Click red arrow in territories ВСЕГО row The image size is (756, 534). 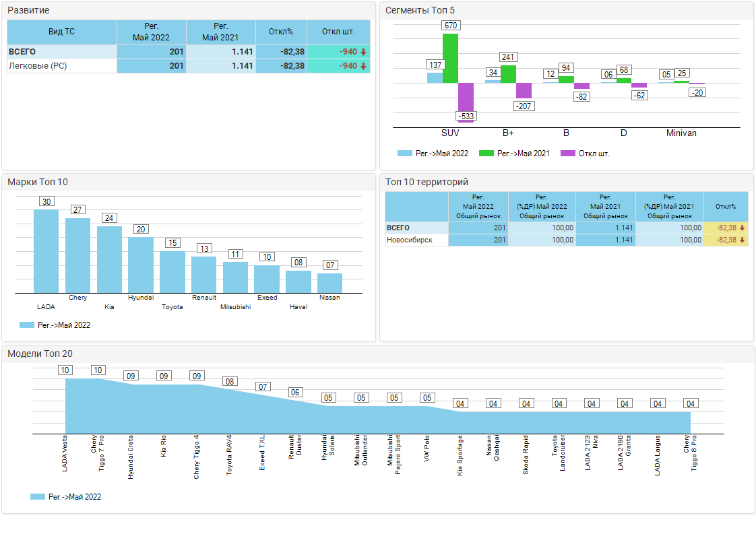point(742,228)
